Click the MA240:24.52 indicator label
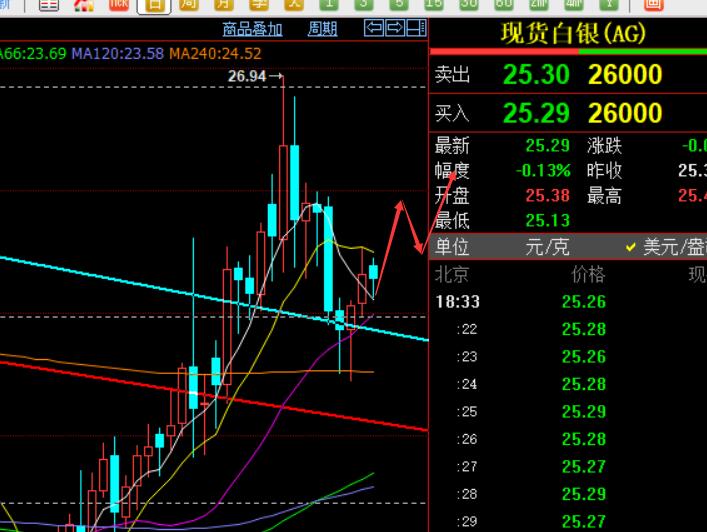This screenshot has height=532, width=707. 215,54
